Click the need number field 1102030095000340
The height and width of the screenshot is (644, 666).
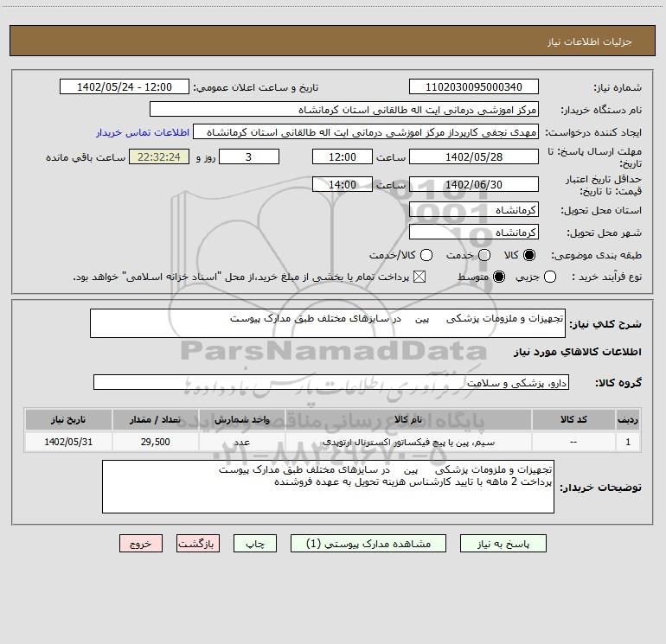474,87
